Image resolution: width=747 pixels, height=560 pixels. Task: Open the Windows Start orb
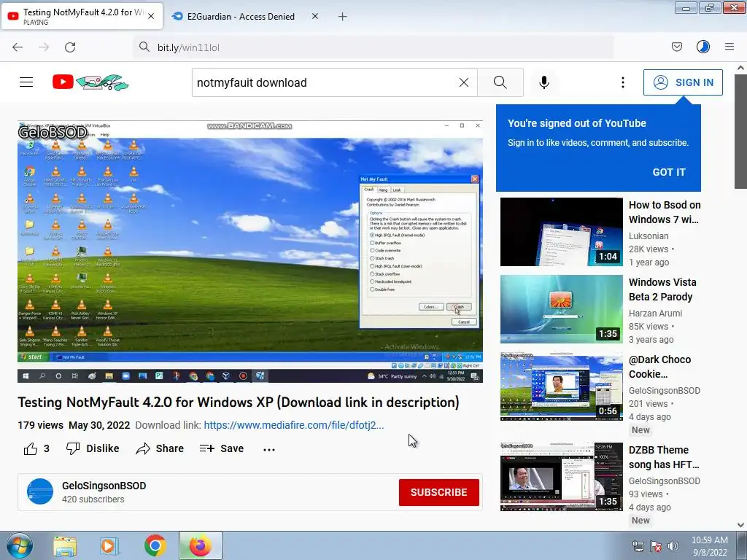tap(19, 545)
